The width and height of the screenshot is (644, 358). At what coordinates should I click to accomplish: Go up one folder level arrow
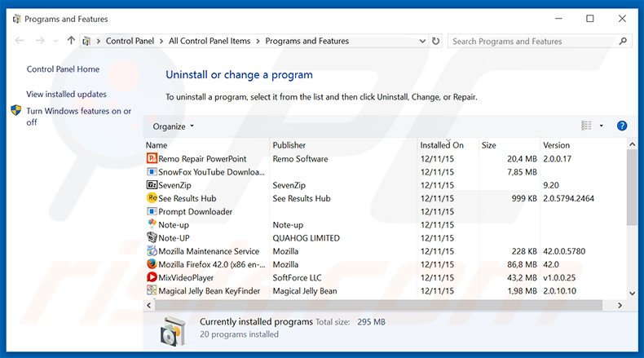click(72, 41)
